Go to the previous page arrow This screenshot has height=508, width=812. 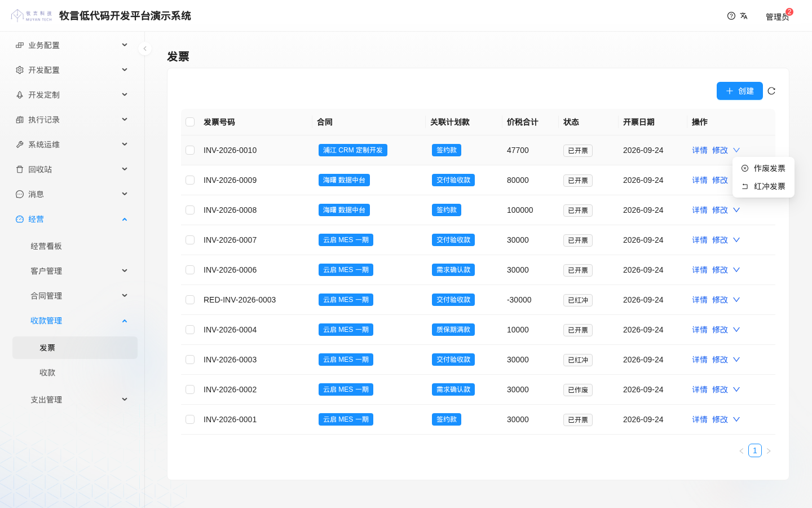coord(742,451)
